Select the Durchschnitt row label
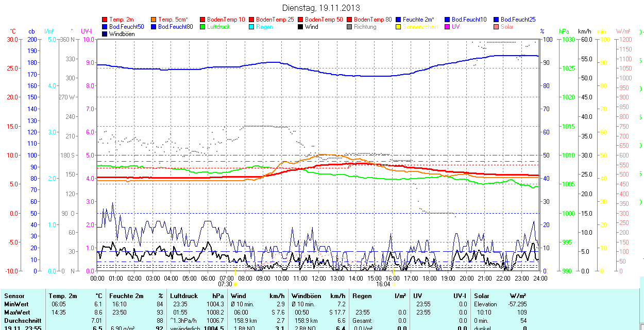Image resolution: width=644 pixels, height=330 pixels. click(x=21, y=320)
